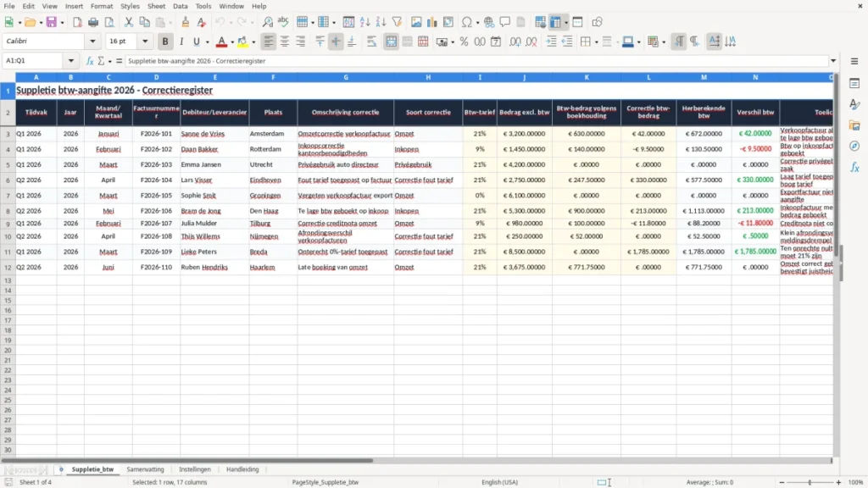868x488 pixels.
Task: Run the spelling check
Action: click(283, 22)
